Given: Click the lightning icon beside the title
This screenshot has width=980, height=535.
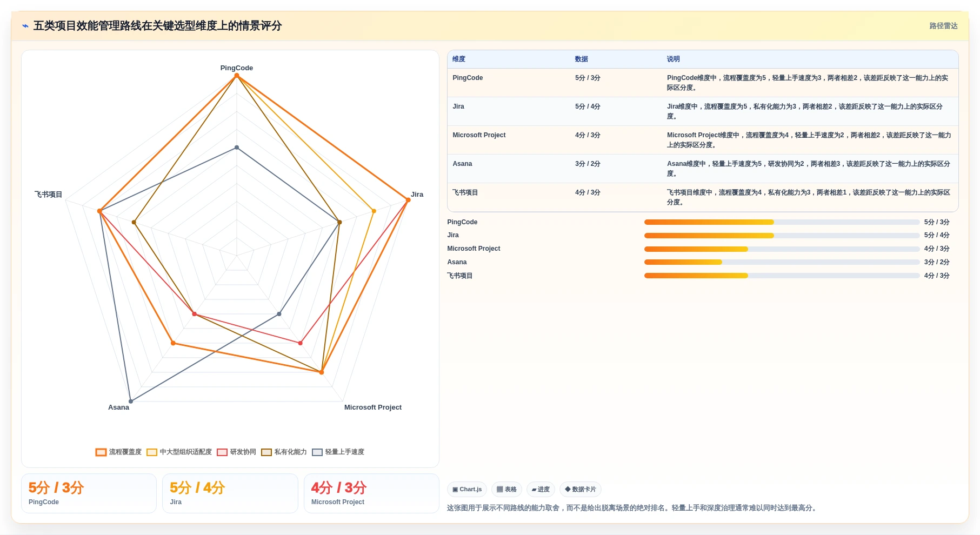Looking at the screenshot, I should (x=25, y=26).
